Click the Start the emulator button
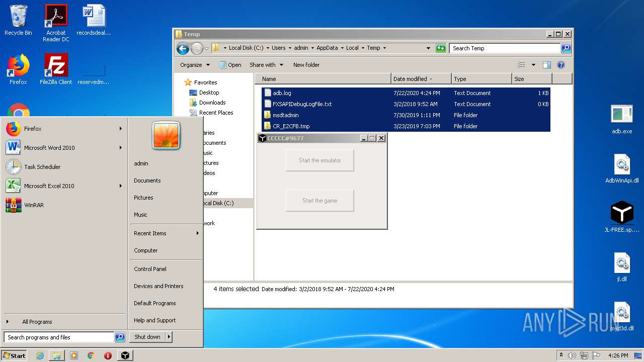This screenshot has width=644, height=362. tap(320, 160)
